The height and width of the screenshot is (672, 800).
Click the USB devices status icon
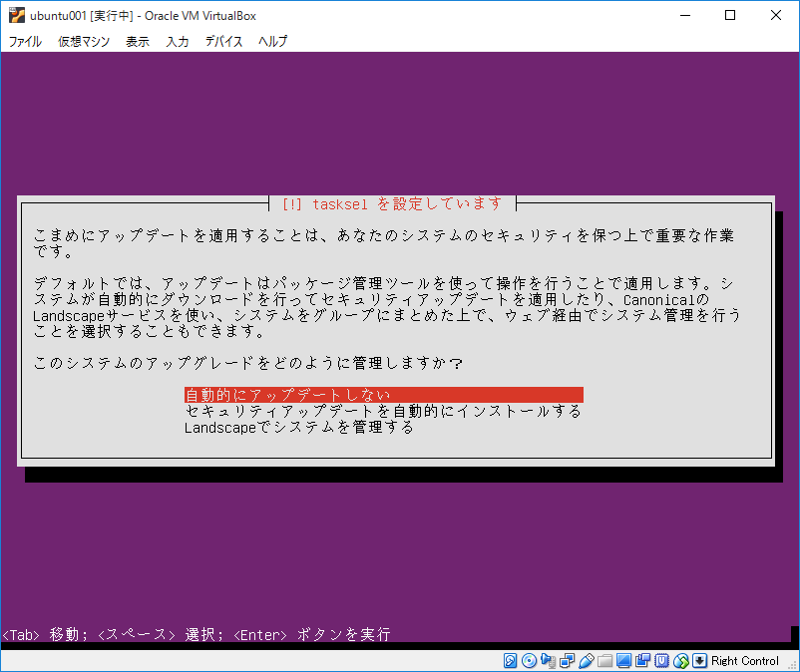(x=586, y=660)
